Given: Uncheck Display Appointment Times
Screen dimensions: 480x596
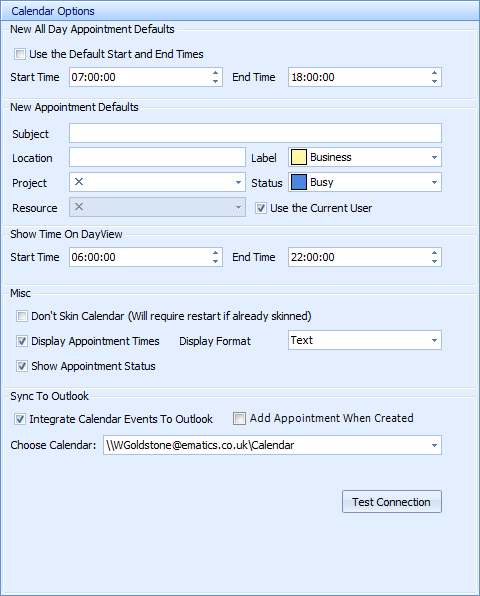Looking at the screenshot, I should click(x=22, y=341).
